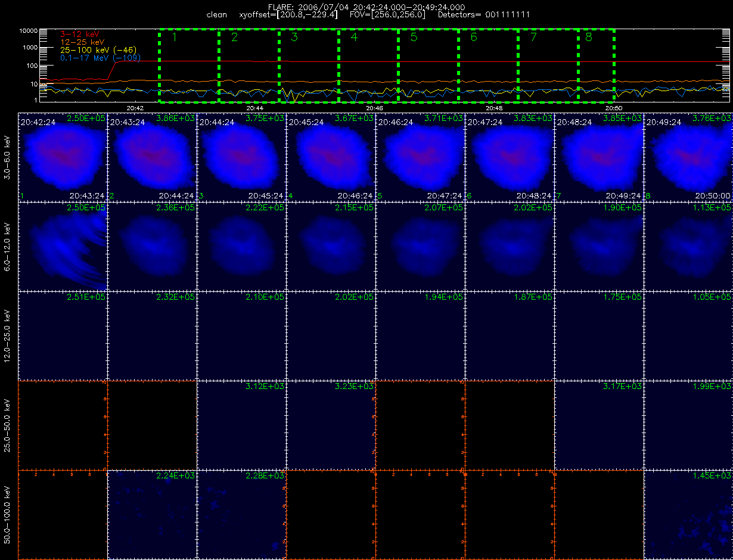Click the 3.76E+03 peak value
This screenshot has width=733, height=560.
pos(712,119)
